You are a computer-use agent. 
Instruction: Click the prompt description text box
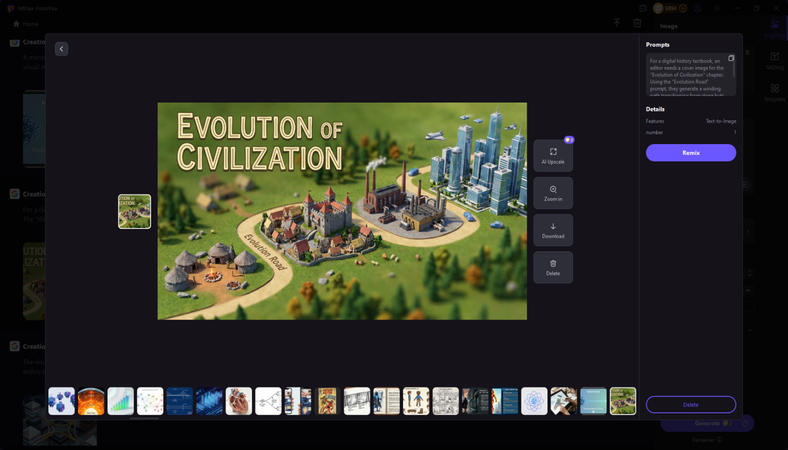coord(686,75)
